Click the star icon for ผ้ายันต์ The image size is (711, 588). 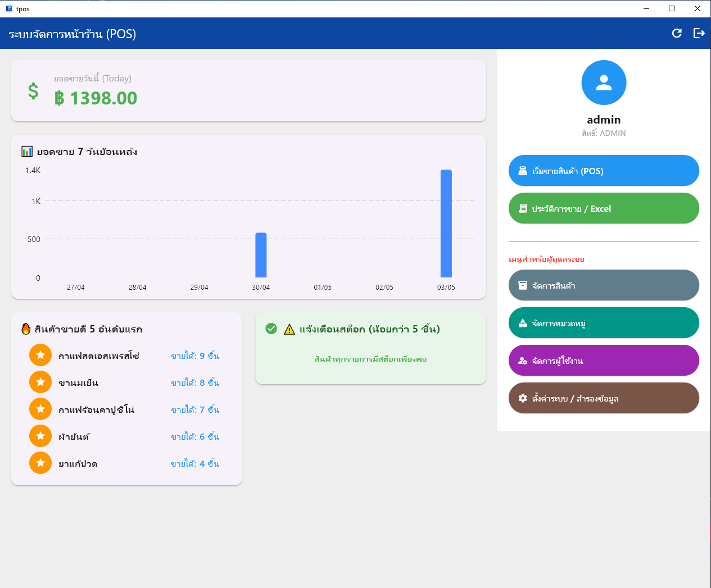pyautogui.click(x=40, y=436)
